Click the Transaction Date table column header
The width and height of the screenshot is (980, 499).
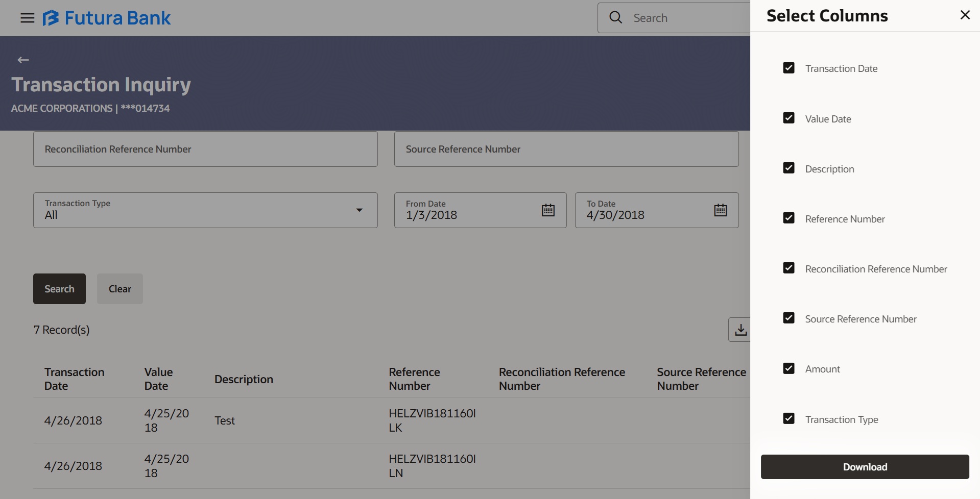(x=74, y=379)
